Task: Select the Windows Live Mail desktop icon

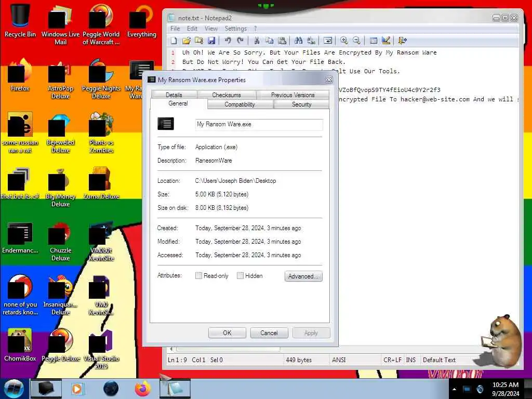Action: click(60, 24)
